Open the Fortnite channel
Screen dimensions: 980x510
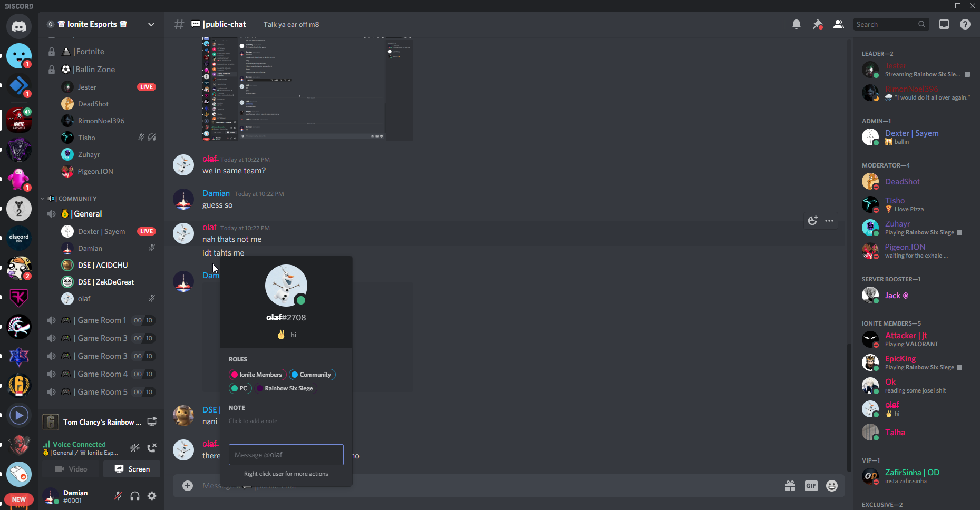pos(90,52)
